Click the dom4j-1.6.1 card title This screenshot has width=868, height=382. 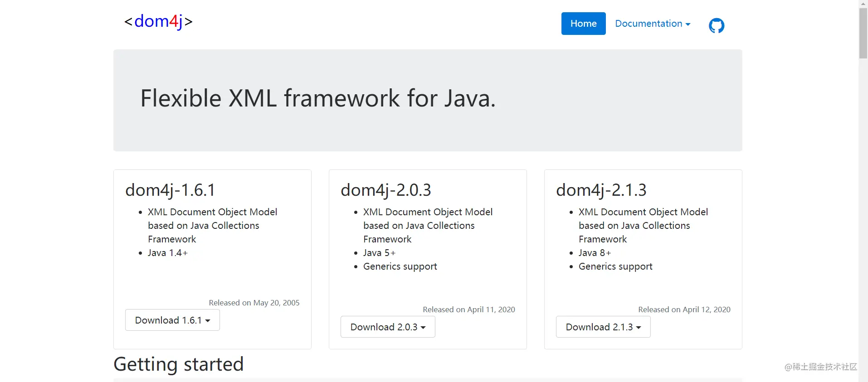[x=170, y=190]
